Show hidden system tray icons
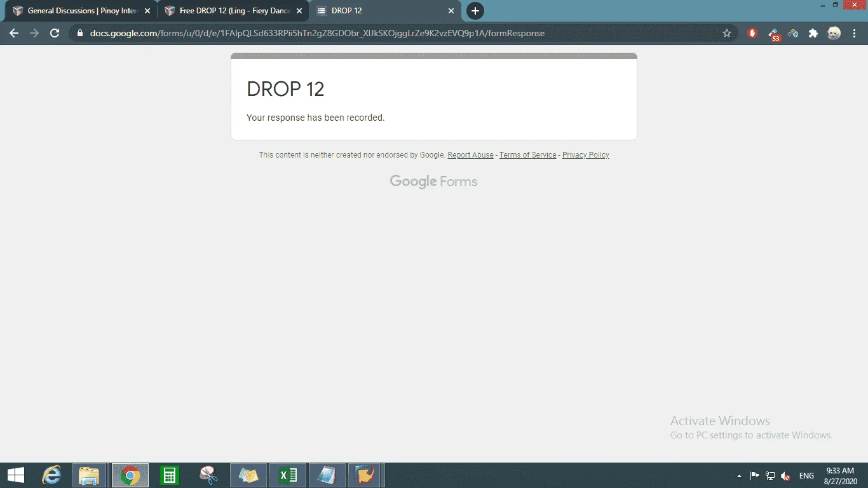 (x=739, y=476)
